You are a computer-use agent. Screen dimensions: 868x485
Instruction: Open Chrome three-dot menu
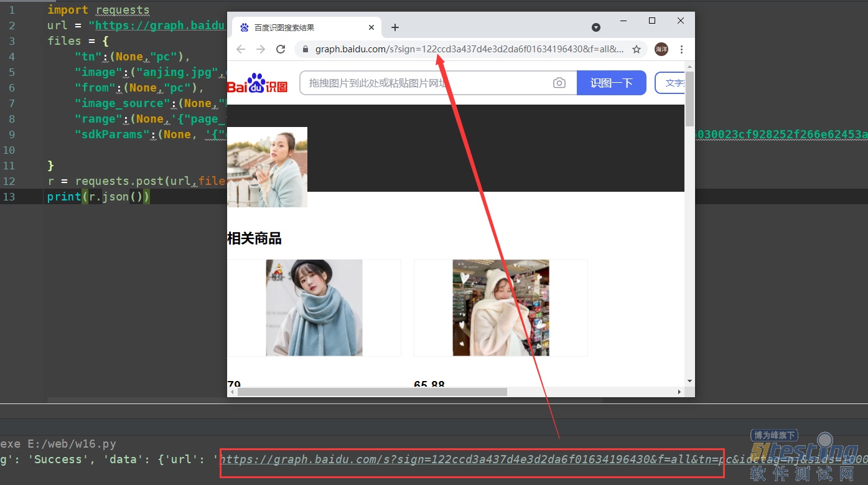click(x=681, y=49)
